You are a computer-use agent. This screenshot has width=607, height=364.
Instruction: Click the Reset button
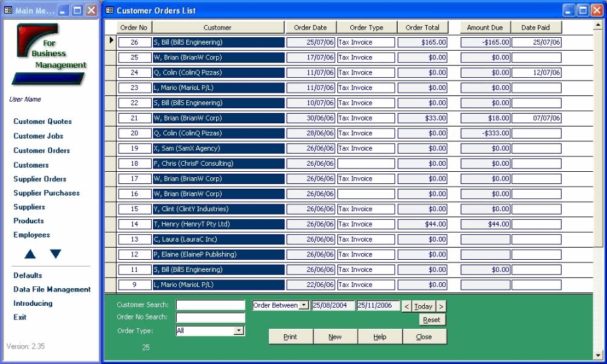pyautogui.click(x=431, y=320)
